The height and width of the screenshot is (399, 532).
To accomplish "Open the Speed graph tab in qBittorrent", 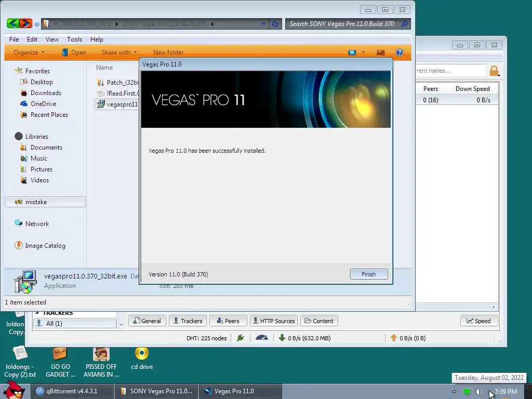I will pos(478,321).
